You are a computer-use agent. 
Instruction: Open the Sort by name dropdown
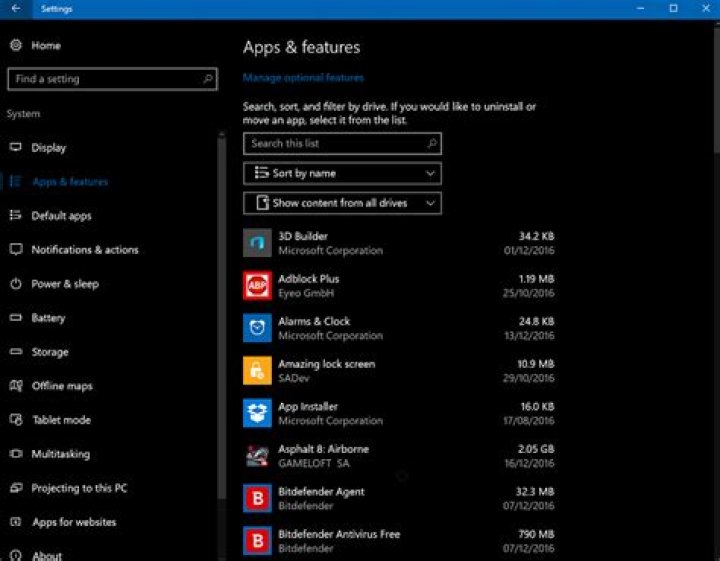tap(342, 173)
